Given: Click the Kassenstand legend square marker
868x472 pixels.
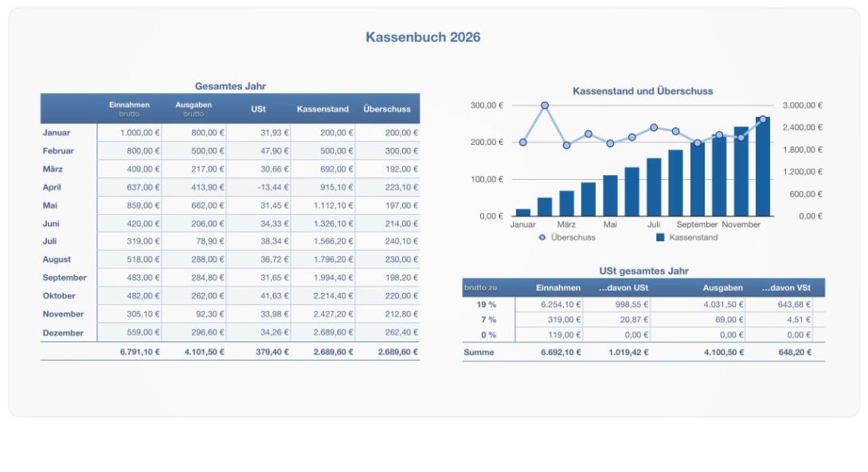Looking at the screenshot, I should (x=660, y=237).
